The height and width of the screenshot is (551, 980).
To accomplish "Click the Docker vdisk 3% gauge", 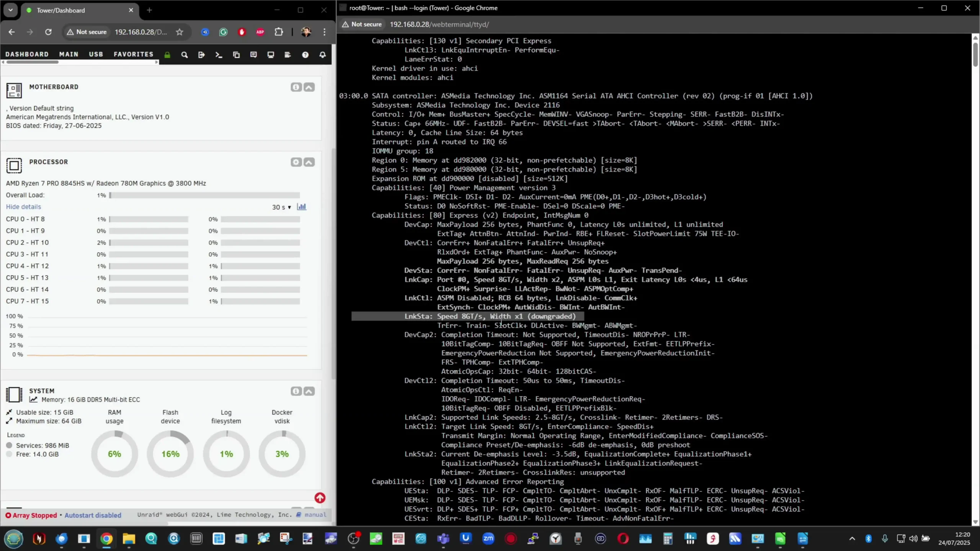I will tap(282, 454).
